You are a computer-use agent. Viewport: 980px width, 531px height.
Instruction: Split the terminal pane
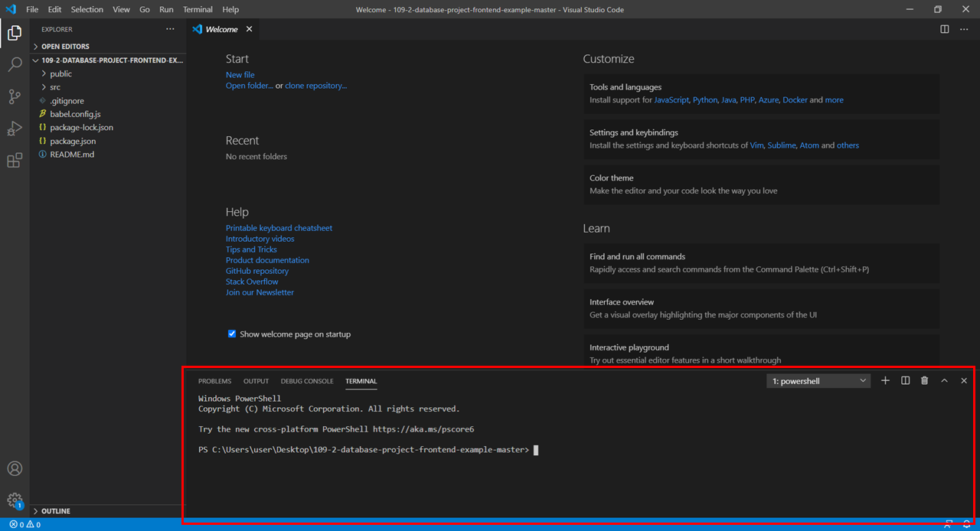pos(905,380)
